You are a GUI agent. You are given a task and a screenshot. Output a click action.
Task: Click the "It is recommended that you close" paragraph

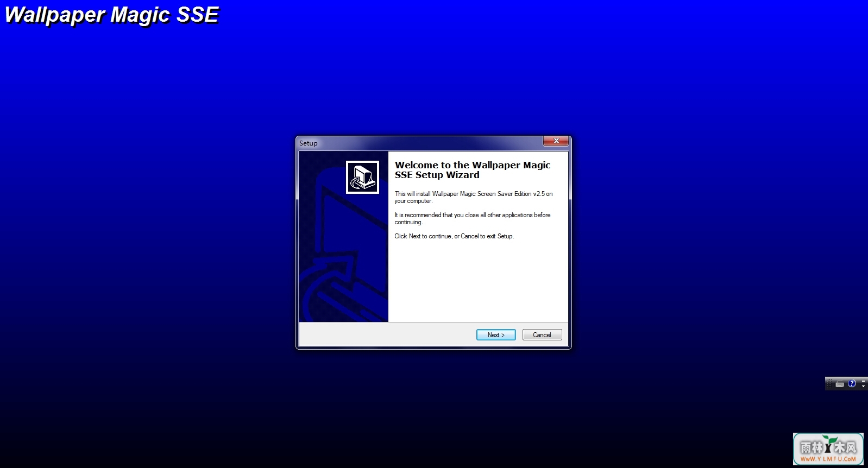point(473,218)
